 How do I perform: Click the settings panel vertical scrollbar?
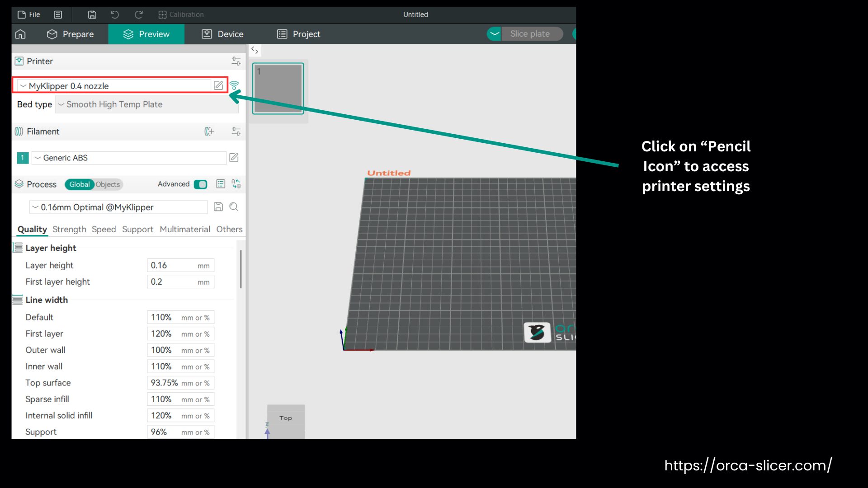click(x=241, y=269)
